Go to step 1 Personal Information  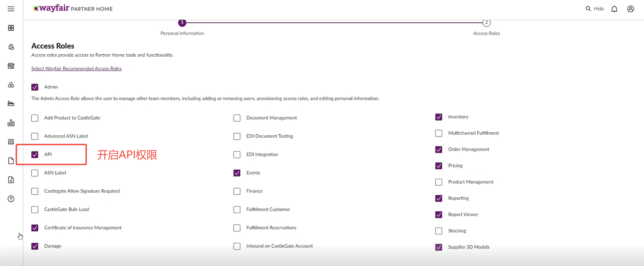click(x=182, y=23)
